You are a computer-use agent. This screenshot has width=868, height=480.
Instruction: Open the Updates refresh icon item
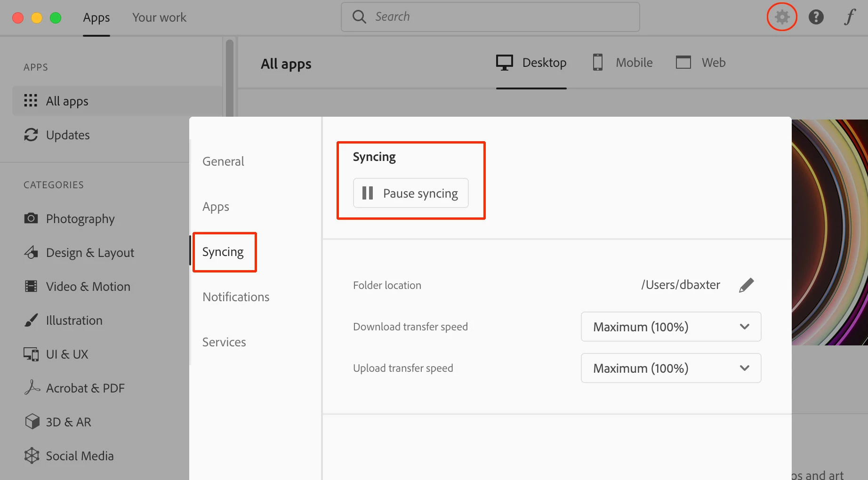point(57,135)
